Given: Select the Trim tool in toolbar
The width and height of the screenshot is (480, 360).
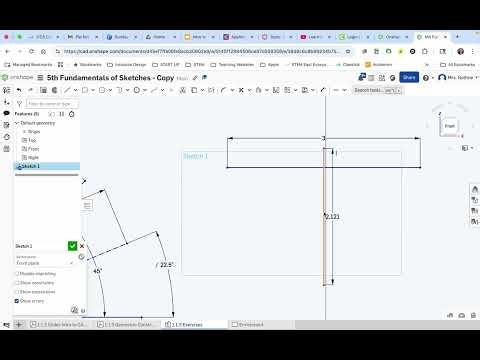Looking at the screenshot, I should click(x=241, y=90).
